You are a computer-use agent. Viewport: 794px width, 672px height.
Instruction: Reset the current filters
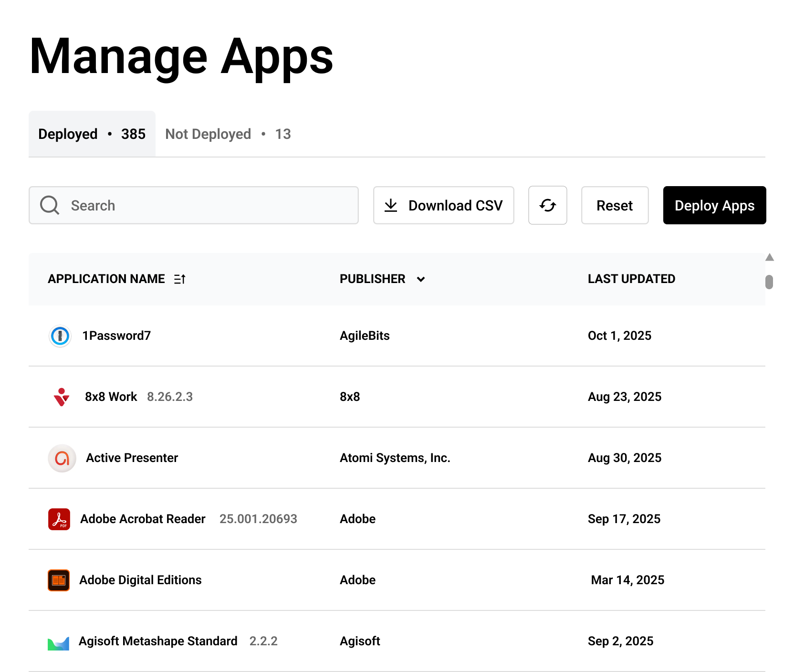coord(615,205)
